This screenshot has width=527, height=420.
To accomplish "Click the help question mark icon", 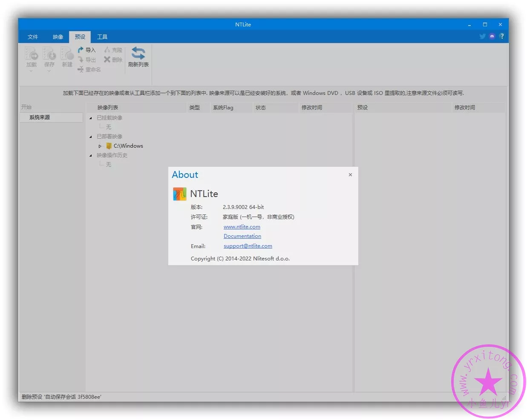I will [502, 36].
